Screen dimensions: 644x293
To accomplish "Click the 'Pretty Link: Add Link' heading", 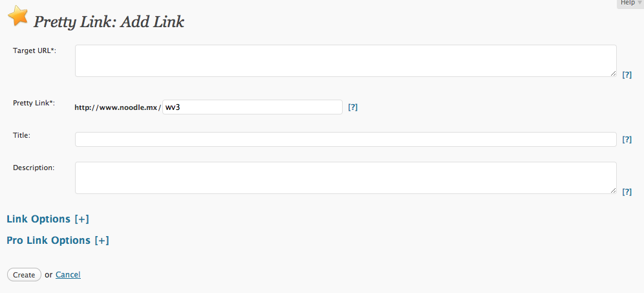I will point(109,22).
